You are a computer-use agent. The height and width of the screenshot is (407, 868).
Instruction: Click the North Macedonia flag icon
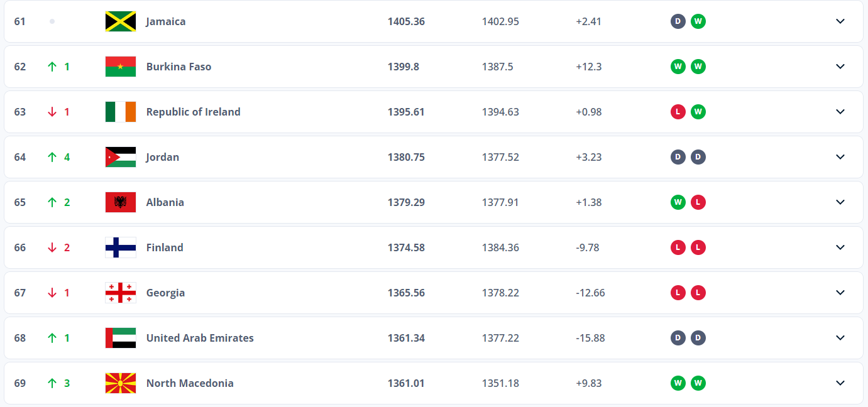(x=120, y=383)
